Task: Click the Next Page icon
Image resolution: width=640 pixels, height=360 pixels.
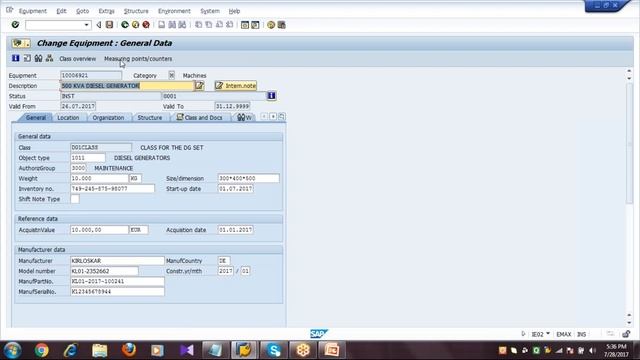Action: tap(219, 25)
